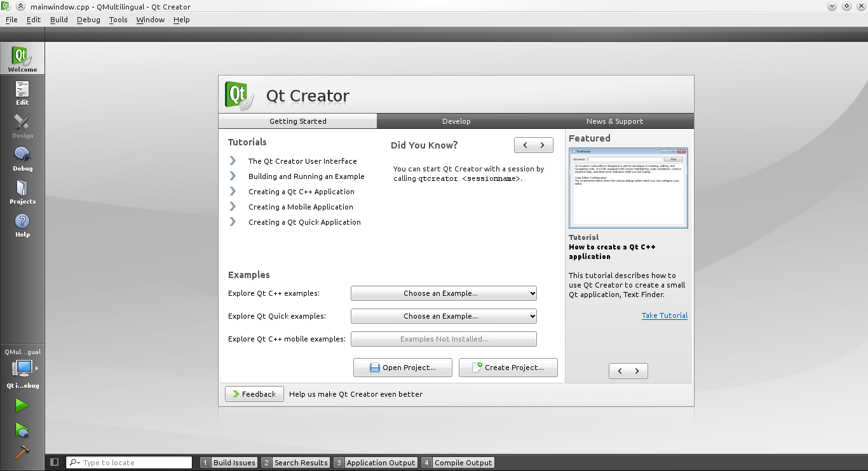The width and height of the screenshot is (868, 471).
Task: Click the mobile Examples Not Installed dropdown
Action: click(444, 339)
